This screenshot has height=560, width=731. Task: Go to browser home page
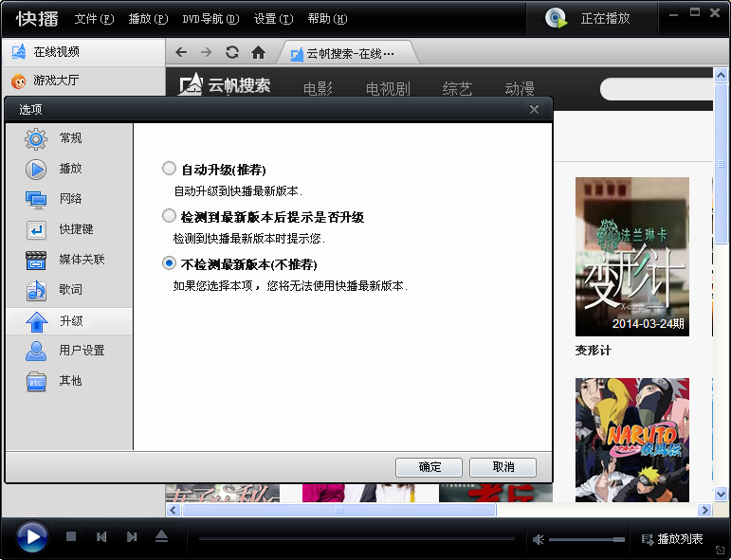point(258,52)
